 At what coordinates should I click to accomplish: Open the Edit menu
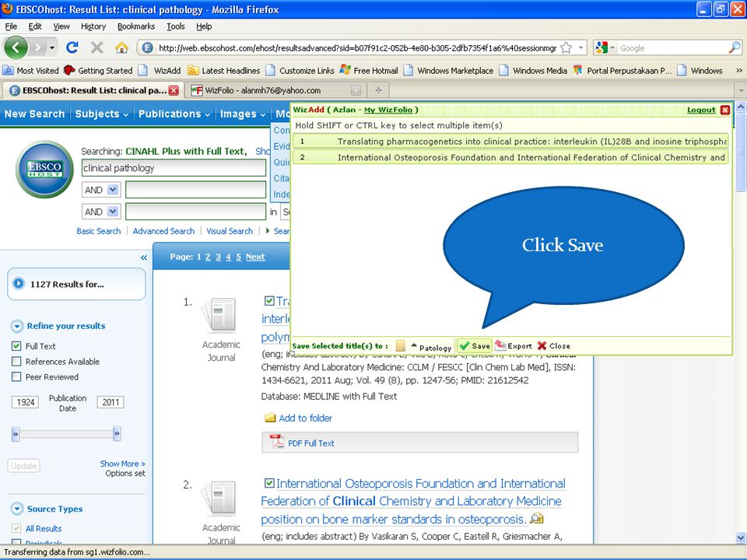(x=35, y=26)
